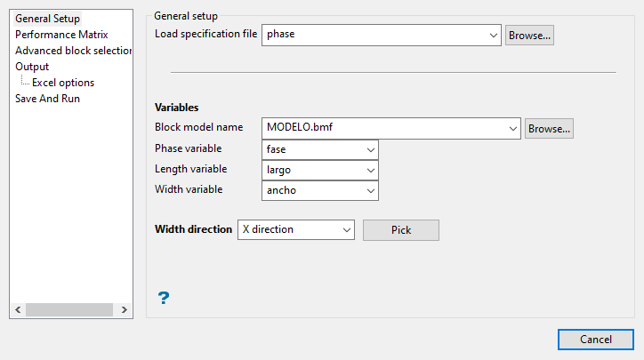Open the Length variable dropdown
This screenshot has width=644, height=360.
370,170
